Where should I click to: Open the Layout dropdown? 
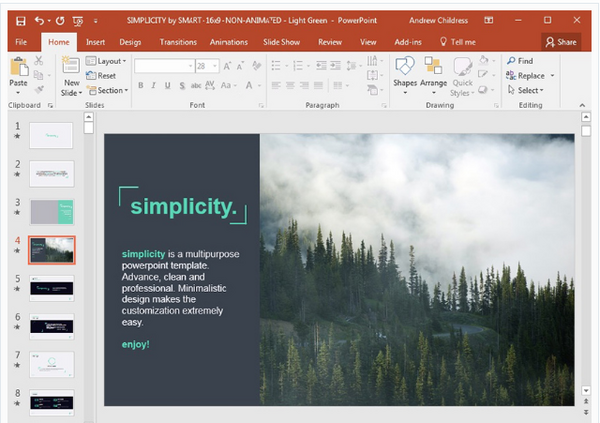106,61
